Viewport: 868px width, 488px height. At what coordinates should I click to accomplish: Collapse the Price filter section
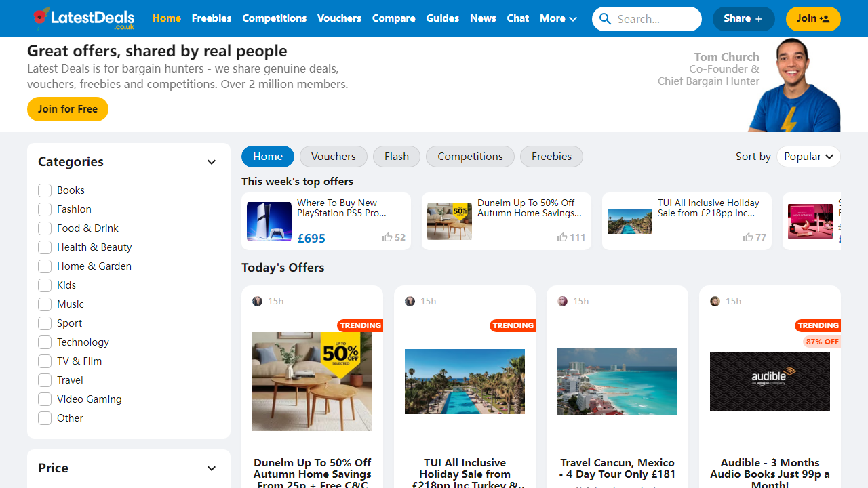pyautogui.click(x=211, y=468)
